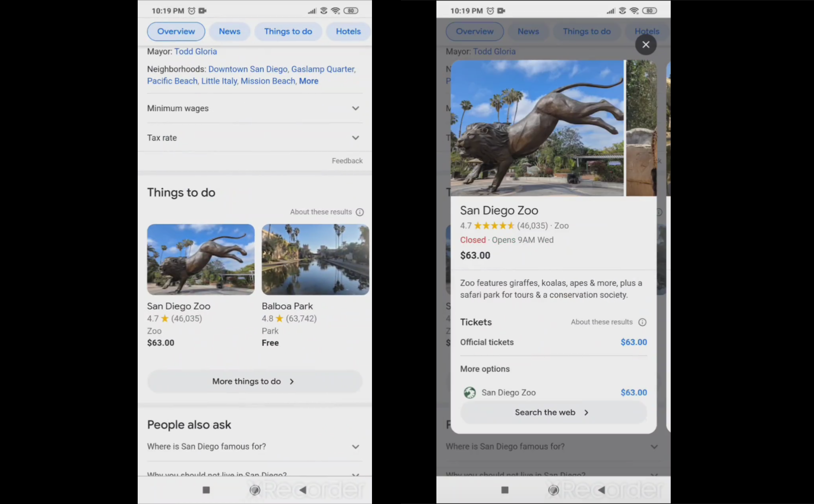This screenshot has height=504, width=814.
Task: Open Balboa Park thumbnail card
Action: point(316,259)
